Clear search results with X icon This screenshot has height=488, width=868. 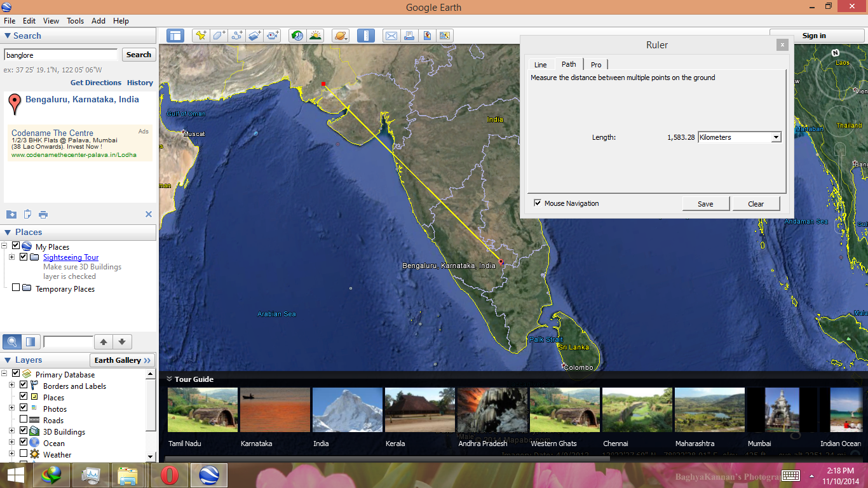(x=149, y=214)
